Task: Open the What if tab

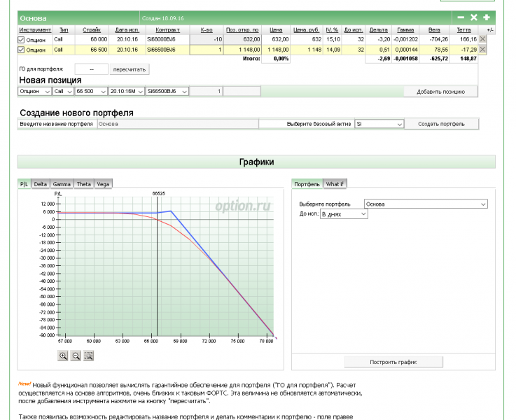Action: (x=335, y=184)
